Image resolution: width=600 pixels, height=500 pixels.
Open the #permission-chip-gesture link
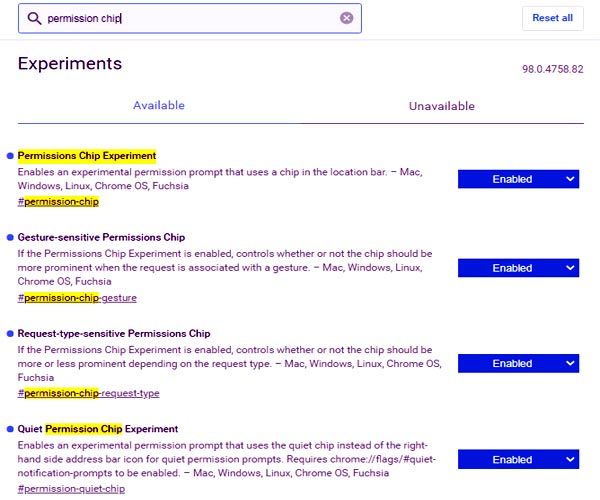[x=77, y=298]
